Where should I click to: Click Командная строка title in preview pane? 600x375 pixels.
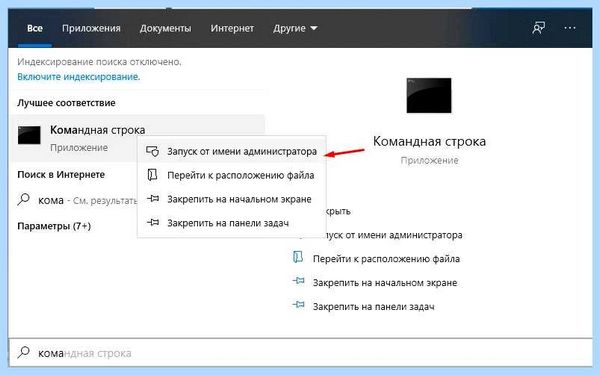[x=429, y=141]
